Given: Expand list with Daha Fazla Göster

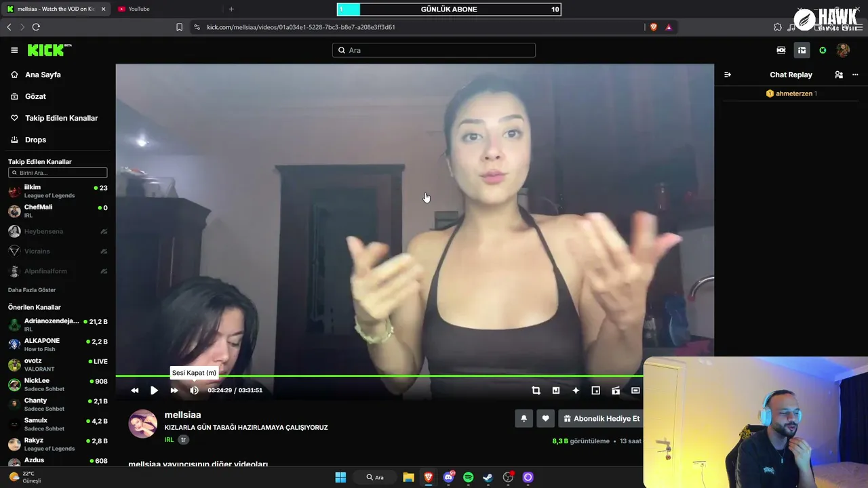Looking at the screenshot, I should click(32, 290).
